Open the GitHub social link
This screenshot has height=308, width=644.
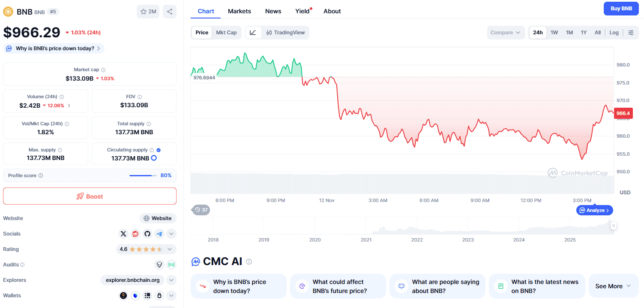147,234
